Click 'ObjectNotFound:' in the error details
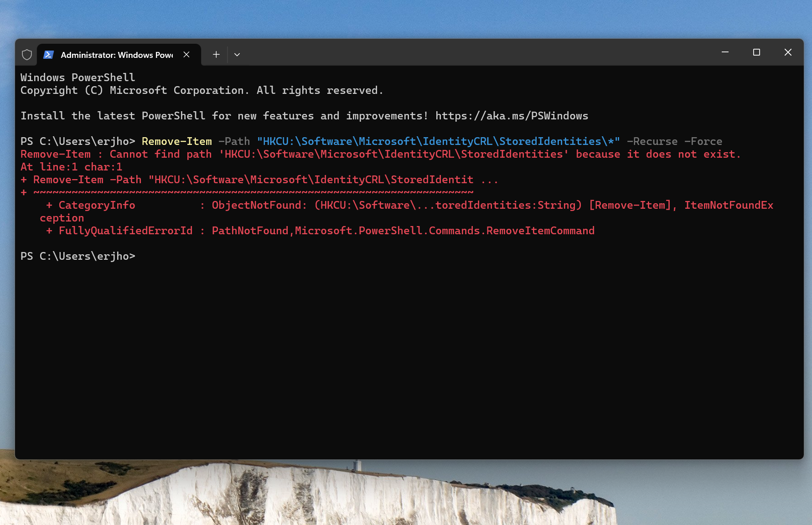This screenshot has width=812, height=525. coord(259,205)
